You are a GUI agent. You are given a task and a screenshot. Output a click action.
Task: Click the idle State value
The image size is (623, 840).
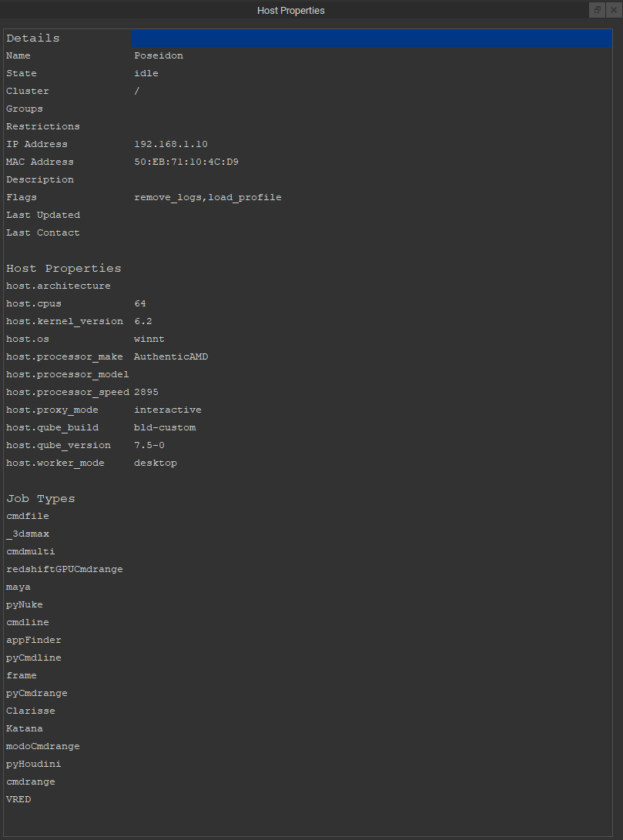pyautogui.click(x=146, y=74)
